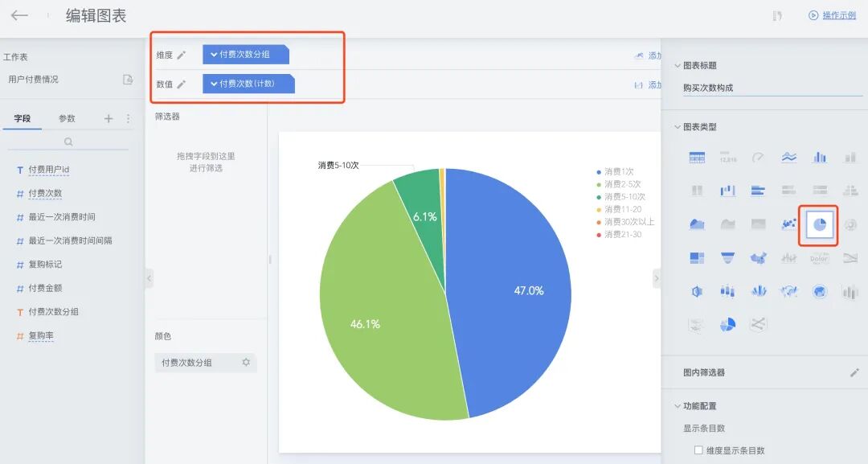868x464 pixels.
Task: Select the 付费用户id field
Action: [49, 170]
